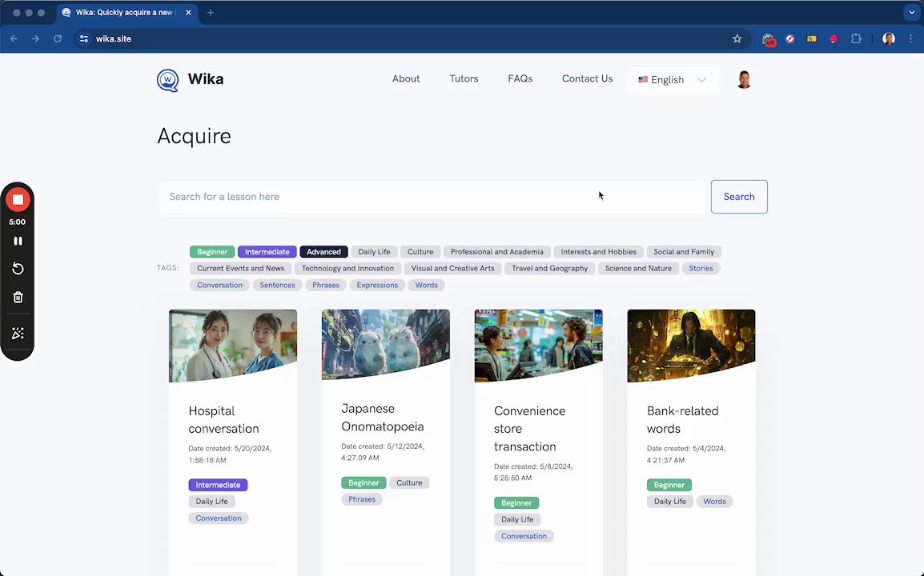
Task: Open the Chrome three-dot menu
Action: (x=911, y=39)
